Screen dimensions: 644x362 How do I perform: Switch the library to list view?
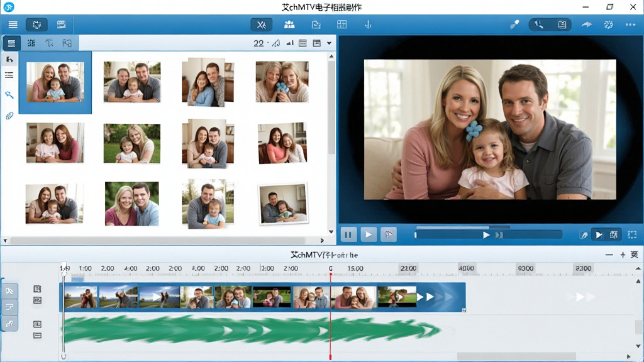point(303,43)
